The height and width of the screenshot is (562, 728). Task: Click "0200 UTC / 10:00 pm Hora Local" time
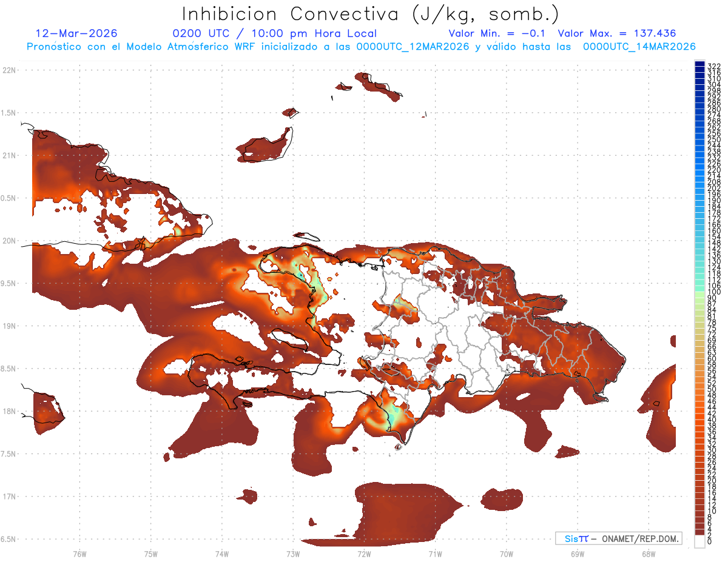[275, 33]
